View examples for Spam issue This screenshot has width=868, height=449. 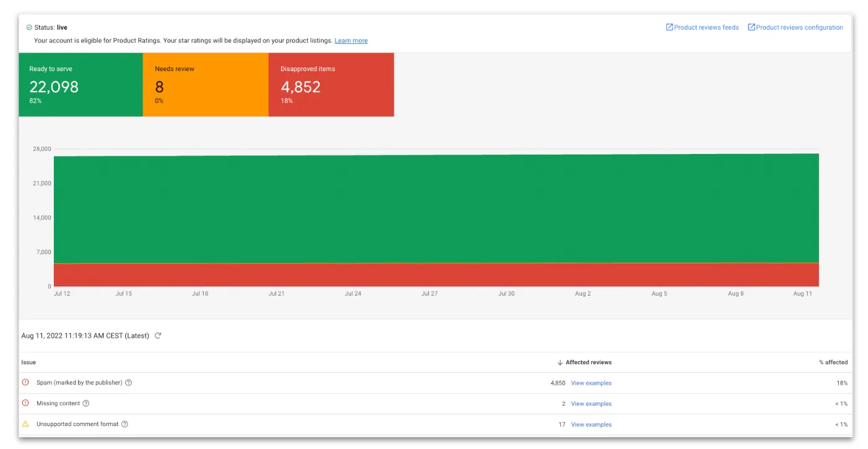(x=591, y=383)
